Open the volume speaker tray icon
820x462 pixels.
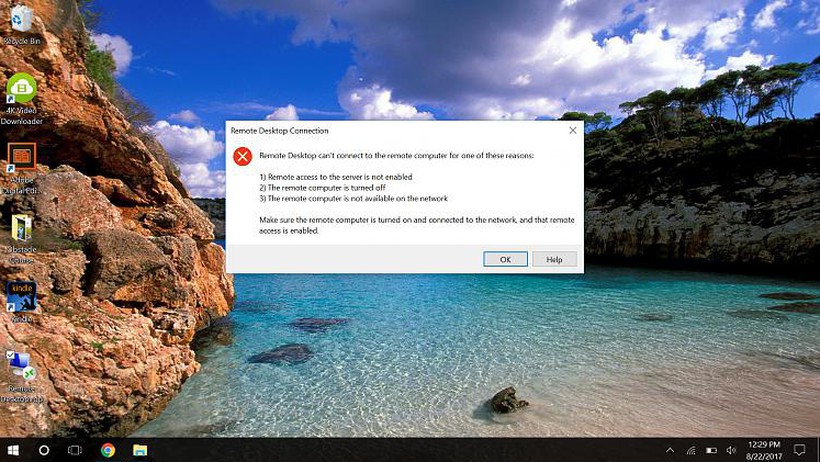731,450
